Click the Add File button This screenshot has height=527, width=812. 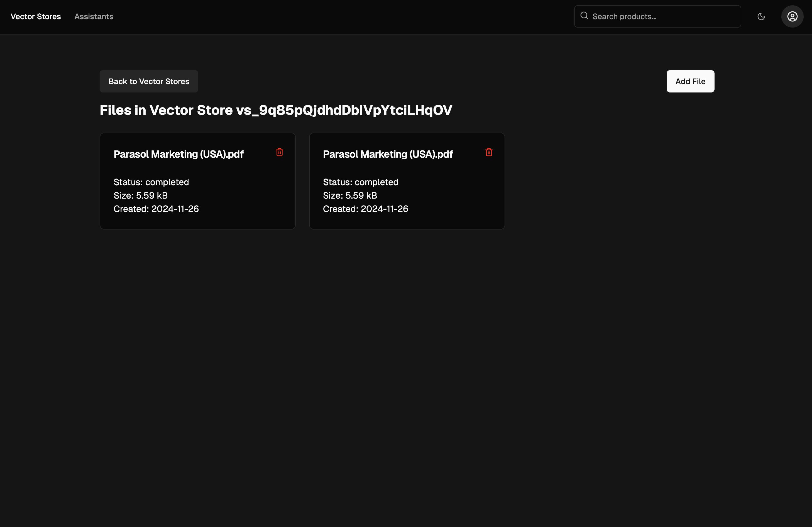point(690,81)
